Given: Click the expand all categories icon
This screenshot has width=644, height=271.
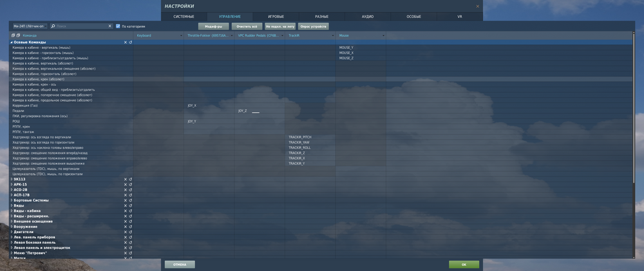Looking at the screenshot, I should coord(14,35).
